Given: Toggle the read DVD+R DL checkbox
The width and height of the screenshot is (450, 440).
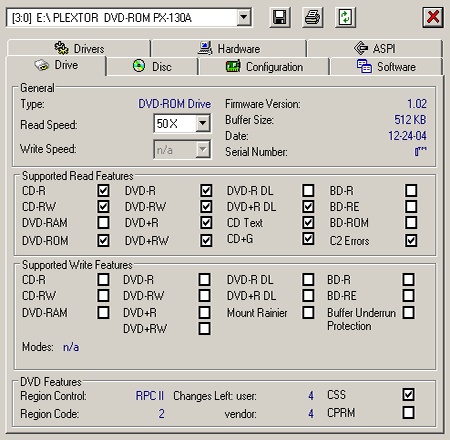Looking at the screenshot, I should [x=308, y=207].
